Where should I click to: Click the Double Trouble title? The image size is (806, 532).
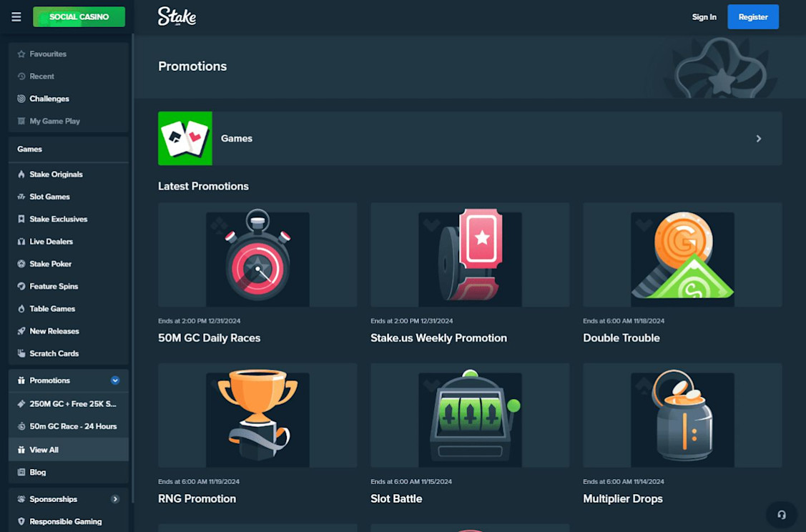621,338
